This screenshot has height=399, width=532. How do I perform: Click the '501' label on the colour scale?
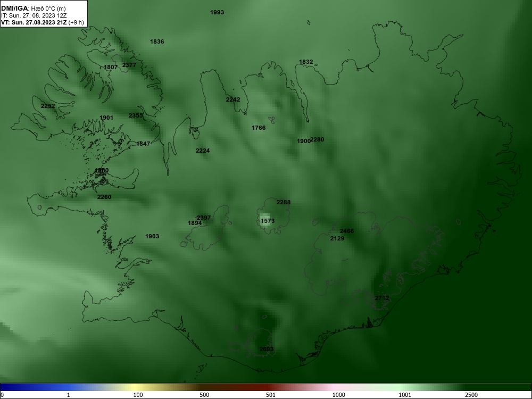271,395
